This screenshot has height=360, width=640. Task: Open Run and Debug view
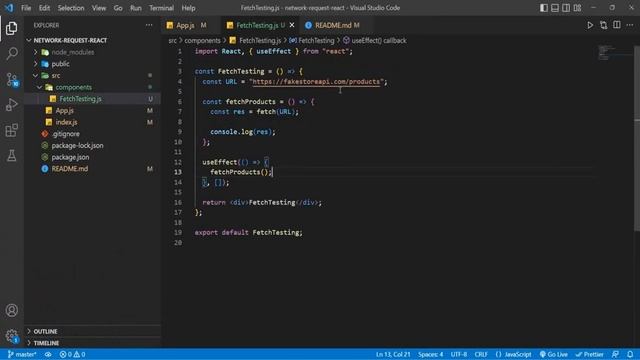coord(11,105)
